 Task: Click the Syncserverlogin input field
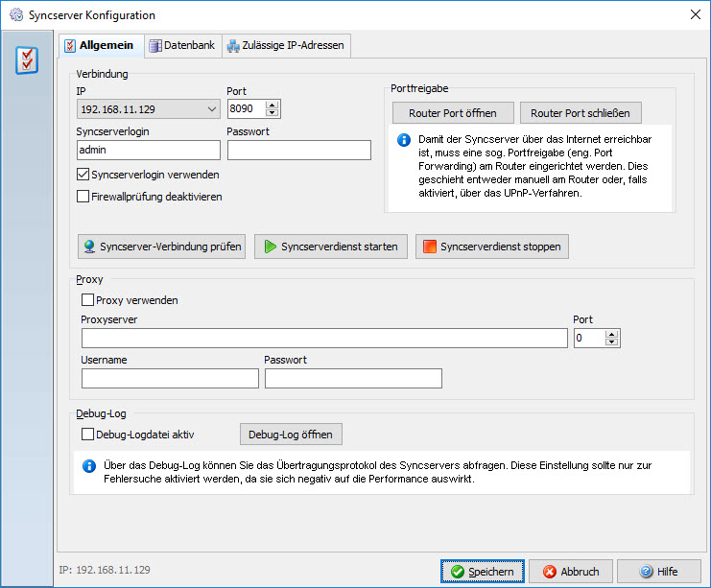149,150
